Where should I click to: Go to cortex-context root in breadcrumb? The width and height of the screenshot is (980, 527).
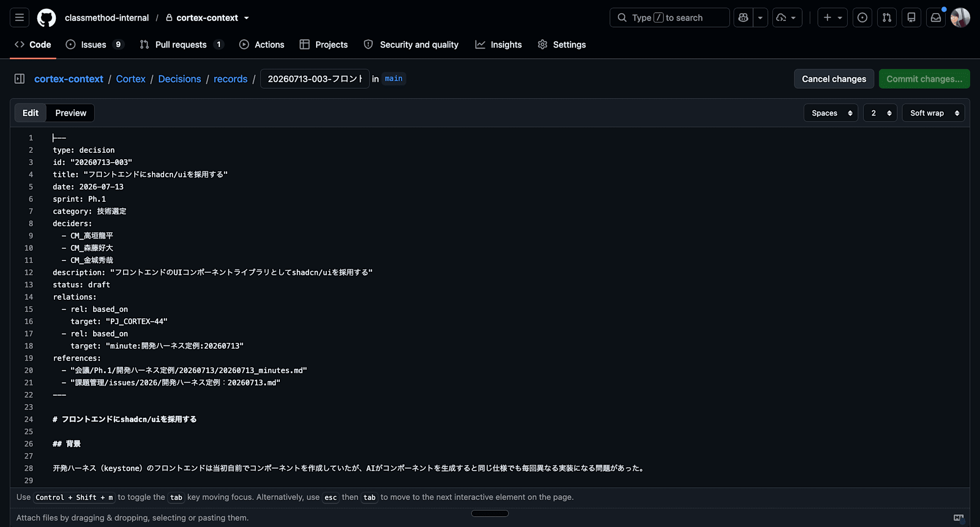pyautogui.click(x=69, y=79)
